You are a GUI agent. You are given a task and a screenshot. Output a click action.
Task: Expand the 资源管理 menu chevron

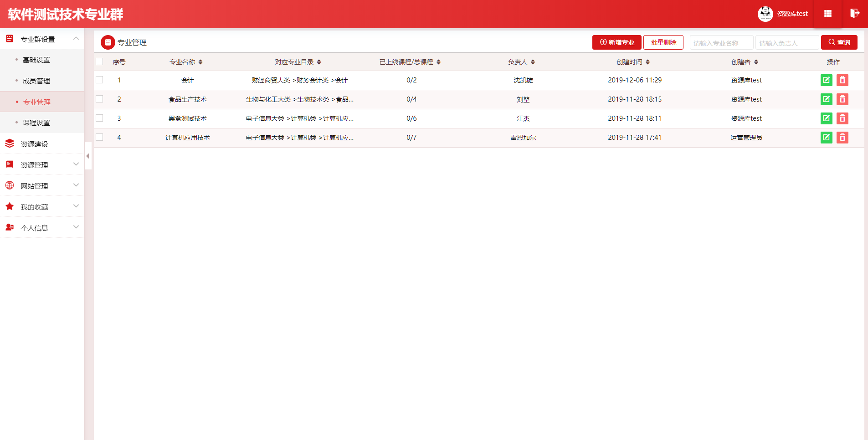[76, 164]
